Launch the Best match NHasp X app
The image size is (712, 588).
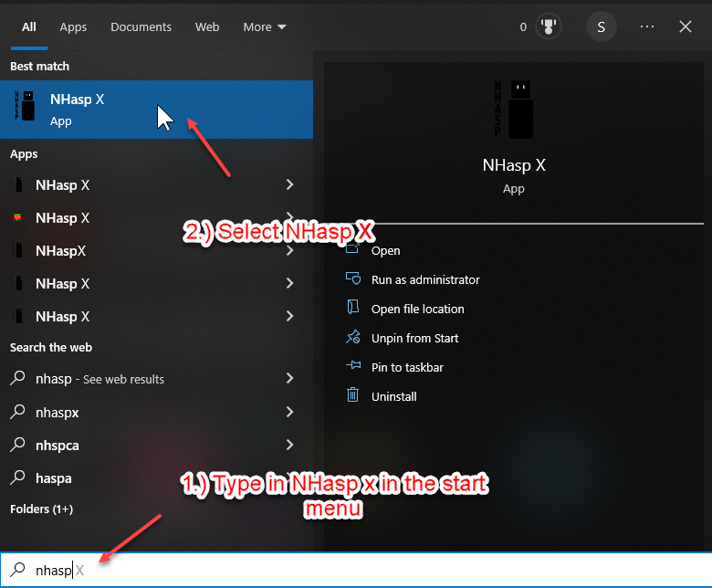[x=156, y=110]
